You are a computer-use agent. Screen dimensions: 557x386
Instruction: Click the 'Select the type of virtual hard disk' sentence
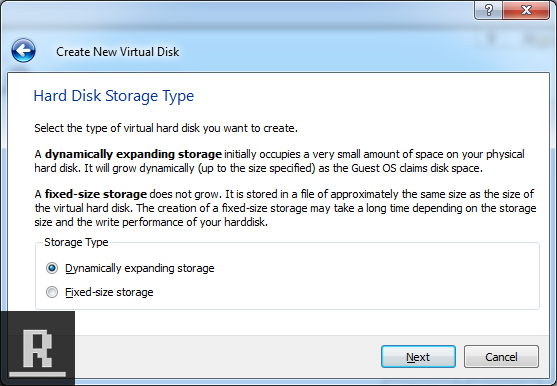tap(166, 128)
